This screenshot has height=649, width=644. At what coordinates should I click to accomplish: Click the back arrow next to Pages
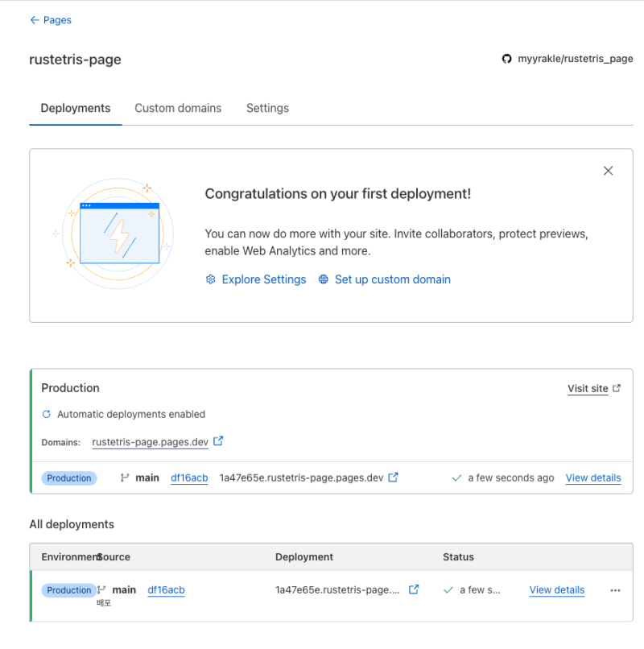pyautogui.click(x=35, y=20)
